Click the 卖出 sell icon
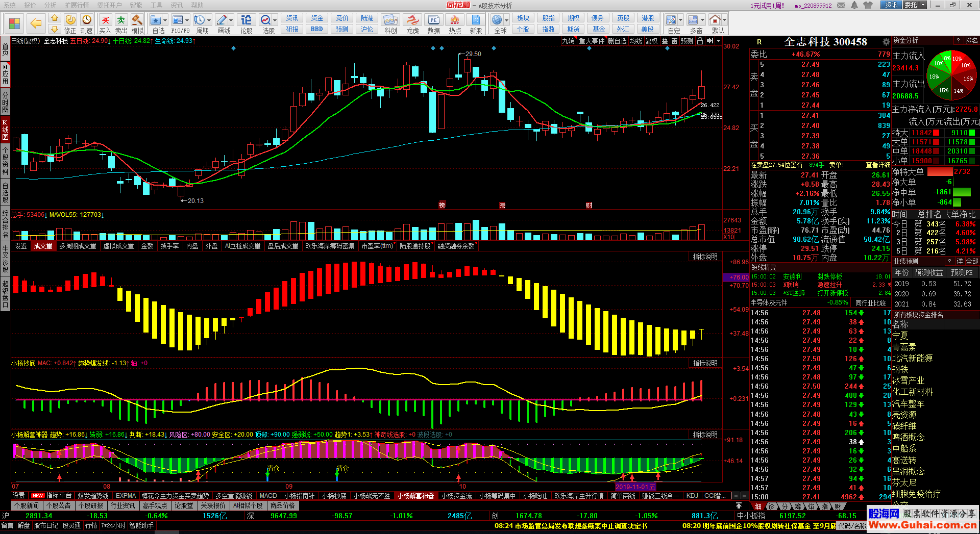980x534 pixels. [x=121, y=24]
